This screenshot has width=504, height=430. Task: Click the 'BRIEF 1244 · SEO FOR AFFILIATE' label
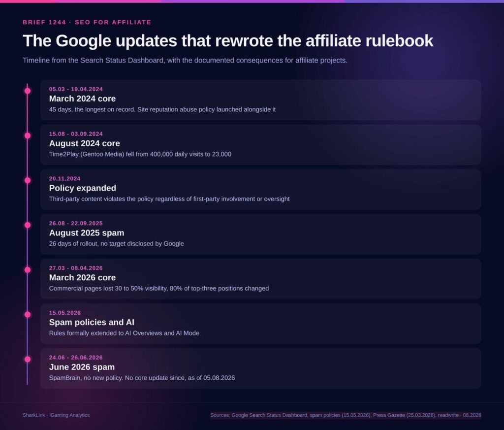(x=87, y=22)
